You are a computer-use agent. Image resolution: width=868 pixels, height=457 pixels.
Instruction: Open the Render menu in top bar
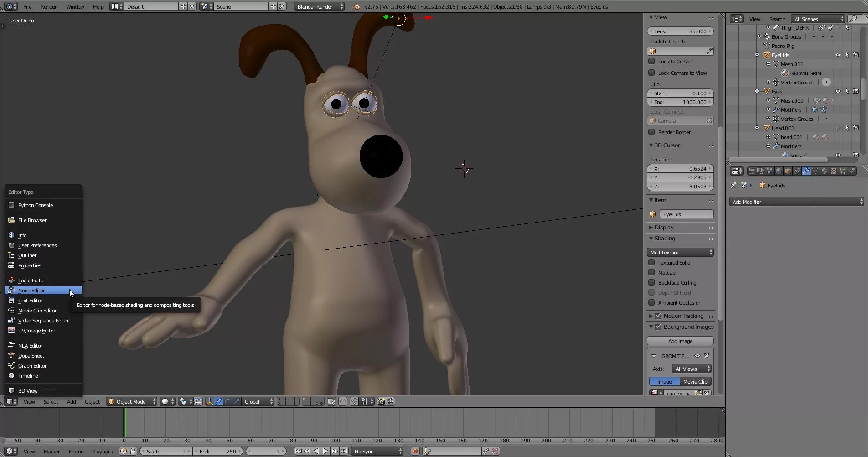click(48, 6)
